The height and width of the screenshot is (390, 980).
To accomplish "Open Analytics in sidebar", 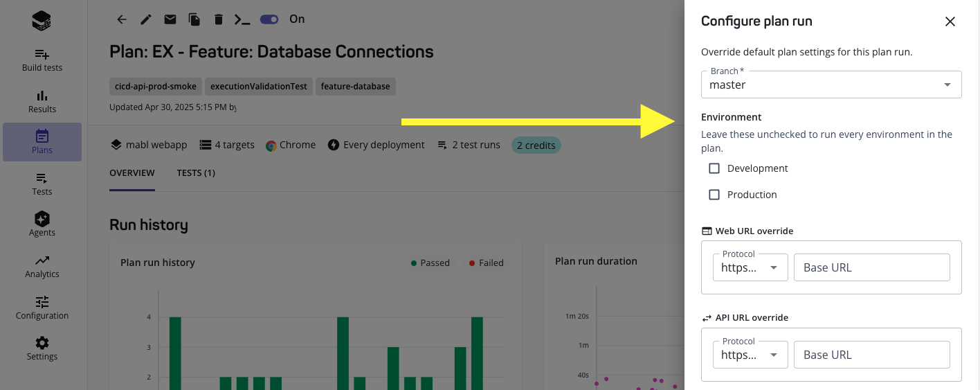I will click(42, 267).
